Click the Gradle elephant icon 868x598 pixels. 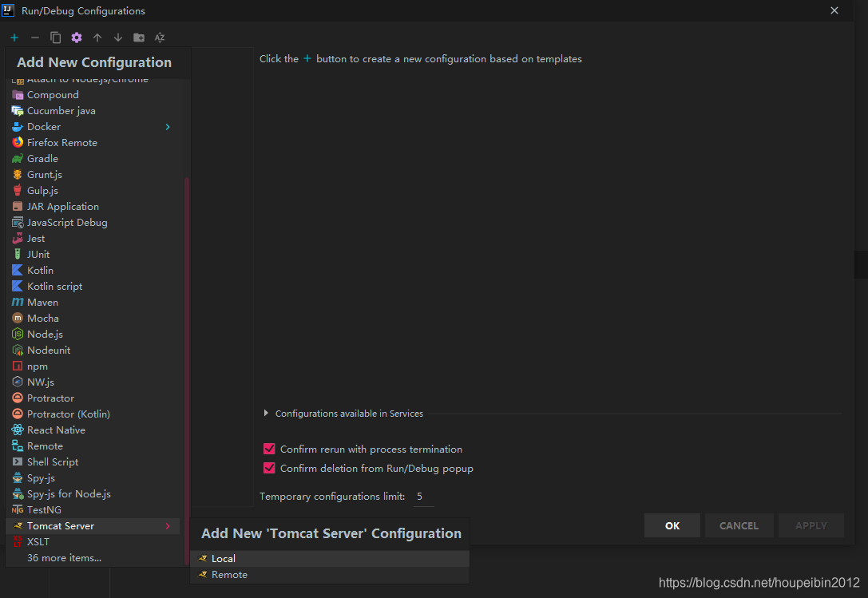[18, 158]
